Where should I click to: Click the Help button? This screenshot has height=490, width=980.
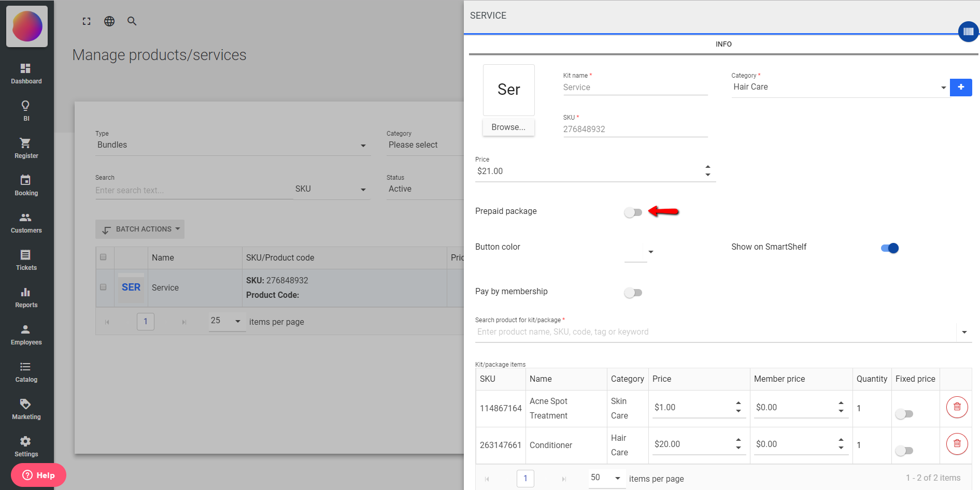coord(38,475)
